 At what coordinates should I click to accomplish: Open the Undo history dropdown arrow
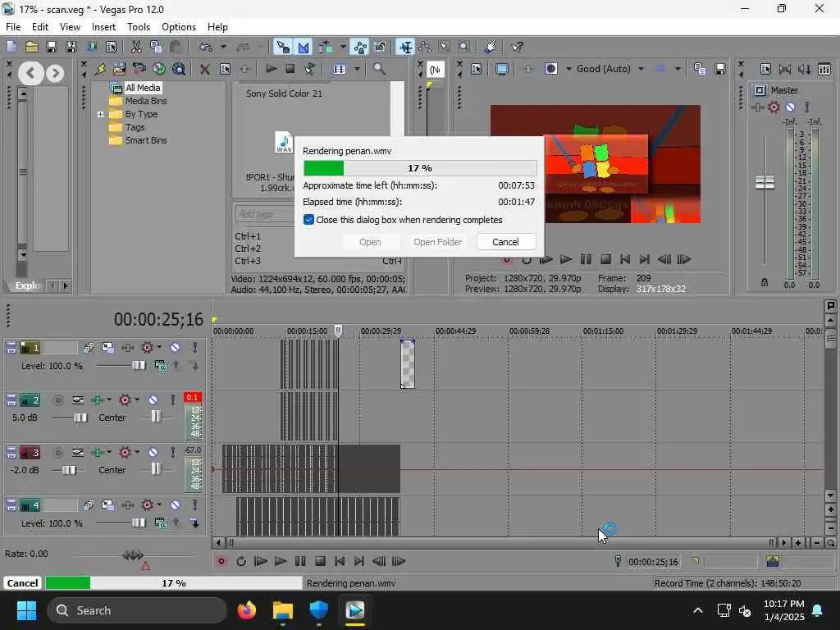click(223, 47)
